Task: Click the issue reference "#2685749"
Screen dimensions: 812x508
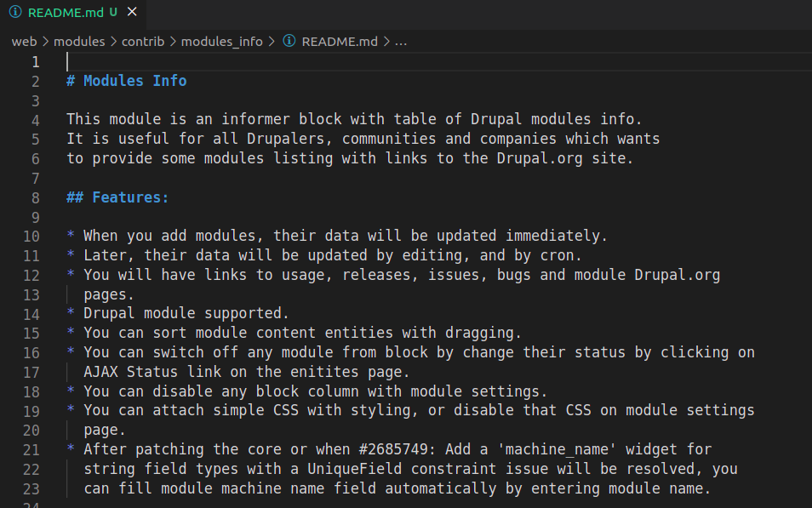Action: pyautogui.click(x=391, y=448)
